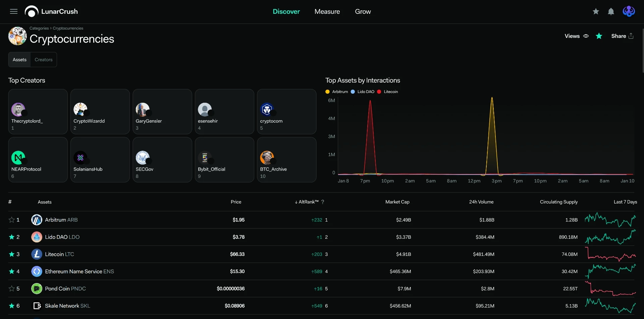Open the Measure menu item
This screenshot has width=644, height=319.
[327, 11]
